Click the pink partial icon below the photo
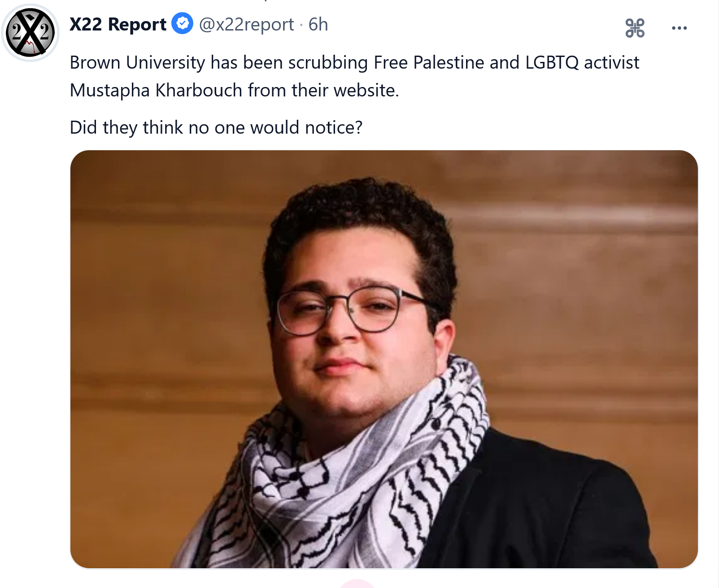This screenshot has width=719, height=588. (x=357, y=583)
